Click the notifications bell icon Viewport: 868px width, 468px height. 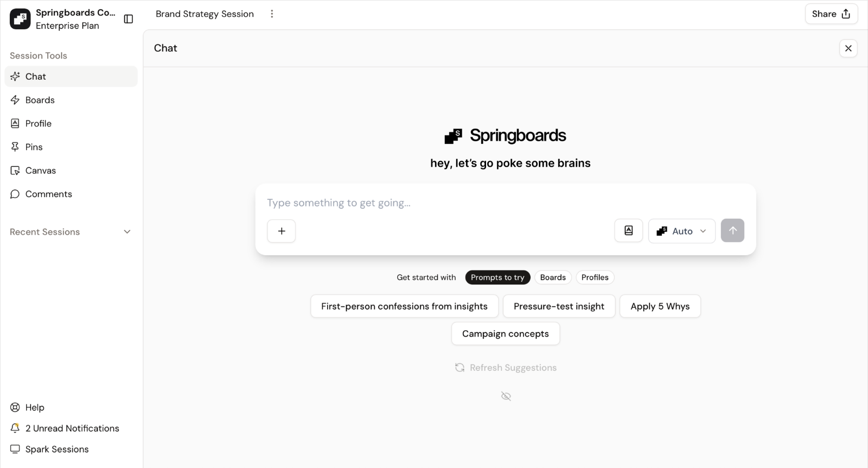[15, 428]
